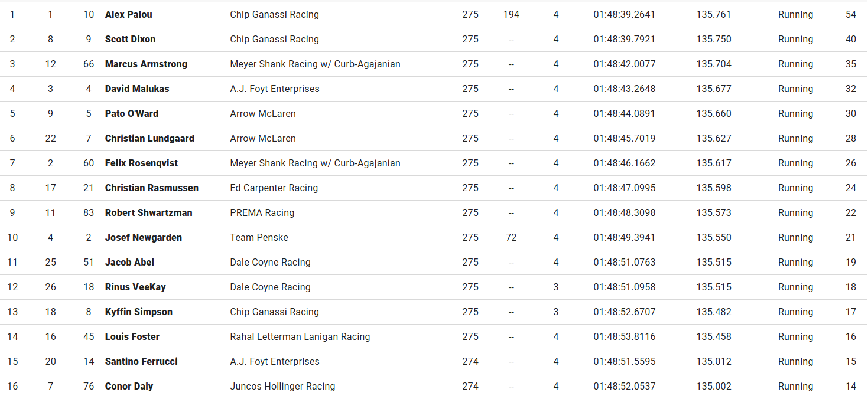This screenshot has width=868, height=396.
Task: Click Pato O'Ward's name
Action: 132,114
